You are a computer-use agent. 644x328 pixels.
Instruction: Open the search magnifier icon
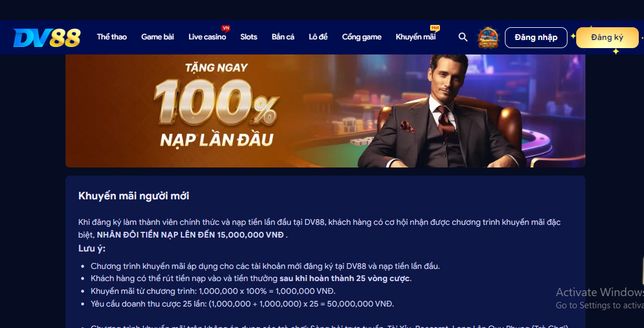tap(463, 37)
